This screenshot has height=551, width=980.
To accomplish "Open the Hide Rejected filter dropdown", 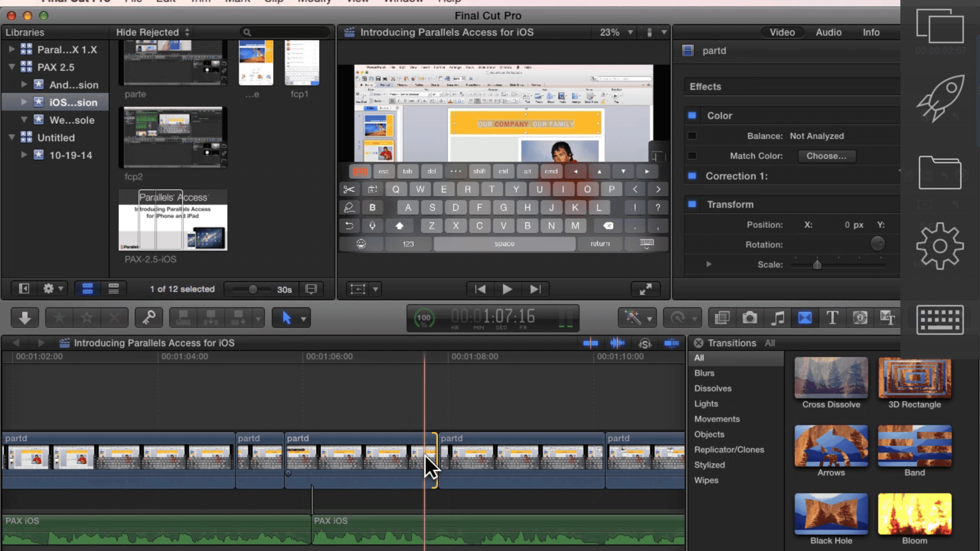I will tap(153, 32).
